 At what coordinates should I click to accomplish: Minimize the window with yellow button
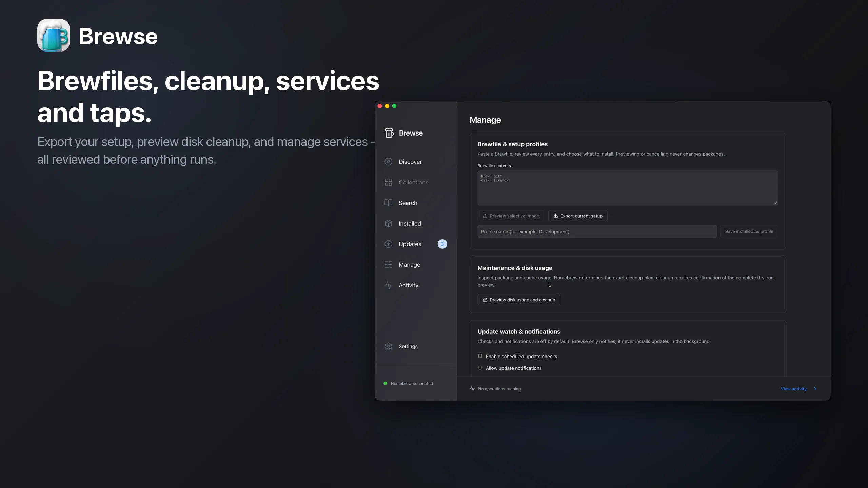[x=387, y=106]
